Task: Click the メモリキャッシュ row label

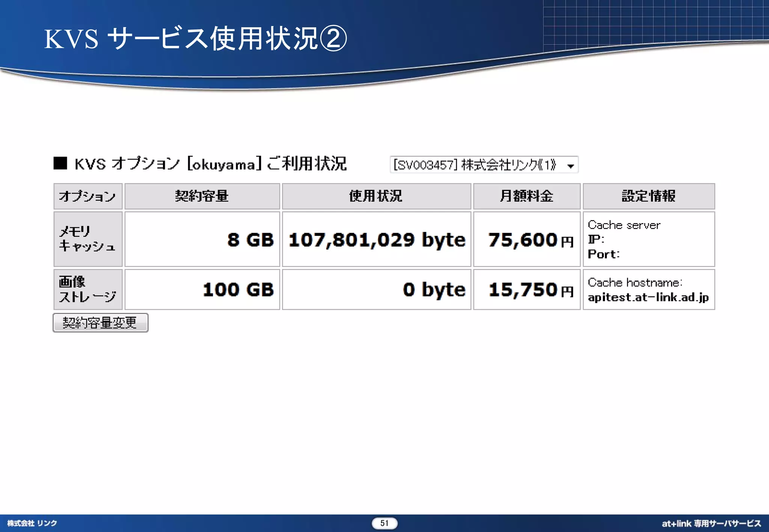Action: [x=88, y=239]
